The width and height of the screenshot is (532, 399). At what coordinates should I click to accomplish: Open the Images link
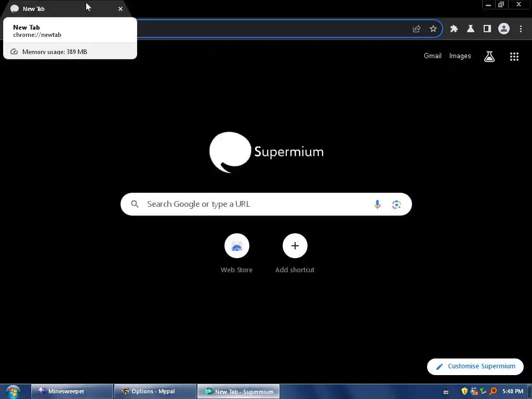[x=460, y=56]
